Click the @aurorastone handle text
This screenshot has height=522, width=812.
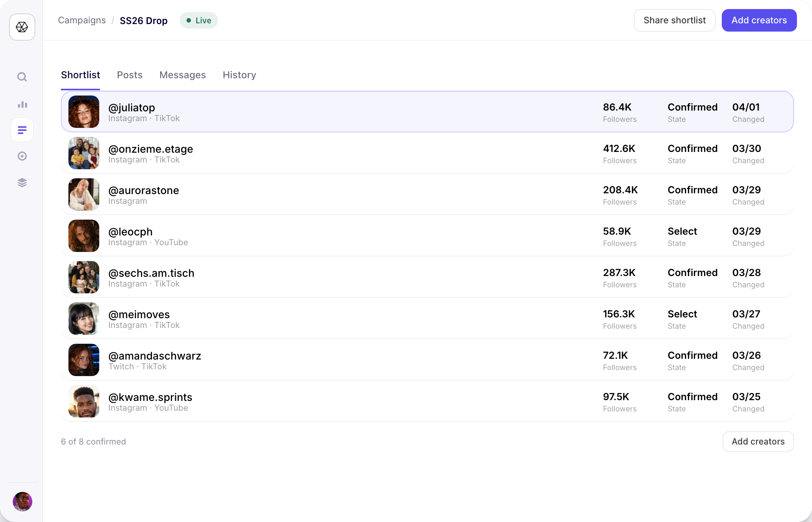click(x=144, y=190)
